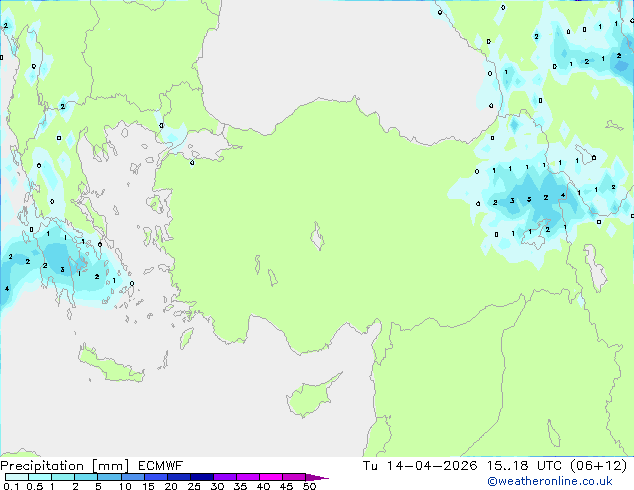
Task: Click the map value '5' in eastern rain area
Action: pyautogui.click(x=529, y=199)
